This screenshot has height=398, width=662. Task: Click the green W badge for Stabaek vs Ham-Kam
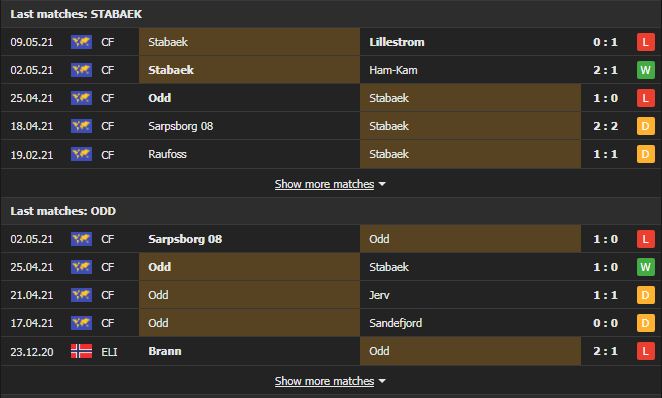click(x=646, y=70)
